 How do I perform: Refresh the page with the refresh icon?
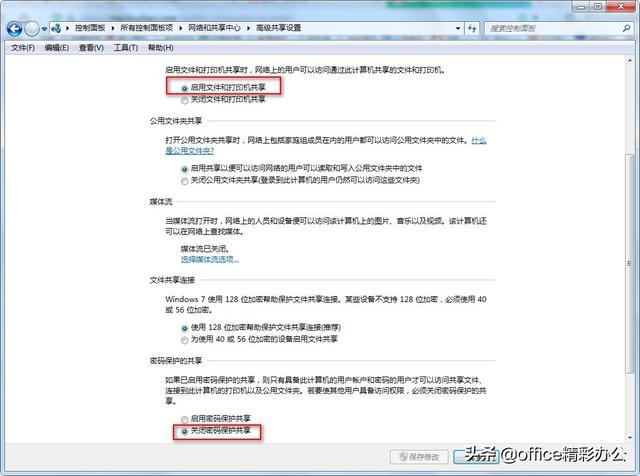472,28
